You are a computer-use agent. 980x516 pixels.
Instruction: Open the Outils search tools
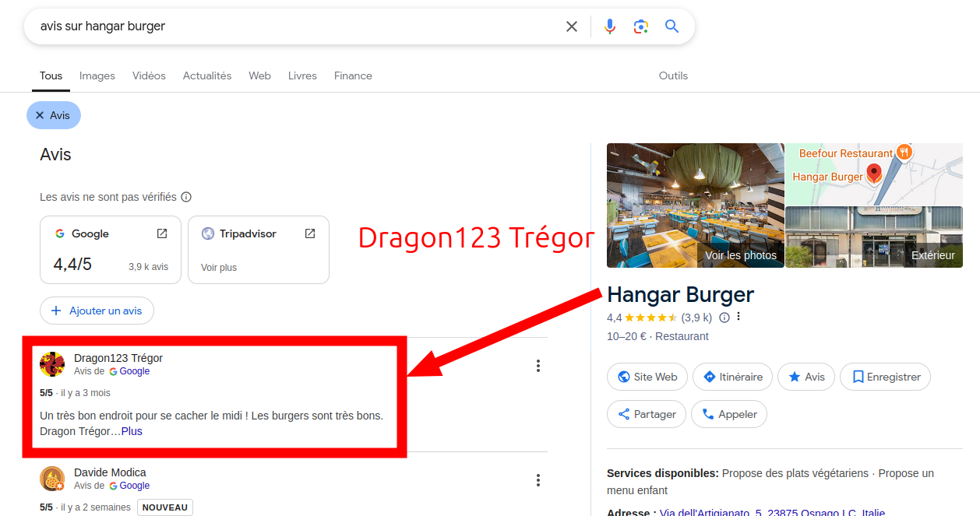pyautogui.click(x=673, y=75)
